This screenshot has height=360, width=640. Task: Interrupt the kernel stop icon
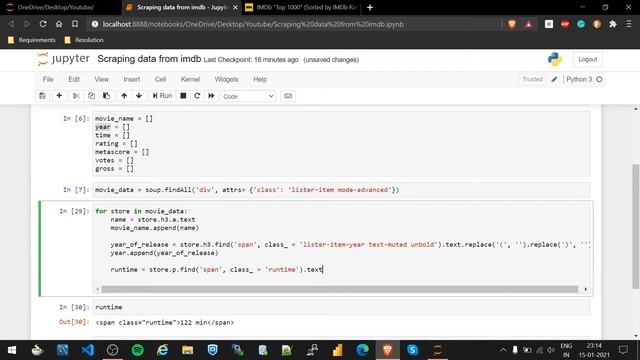(183, 96)
